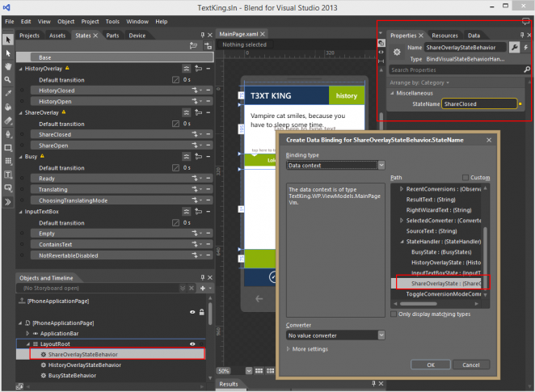
Task: Switch to the Data tab
Action: pos(474,36)
